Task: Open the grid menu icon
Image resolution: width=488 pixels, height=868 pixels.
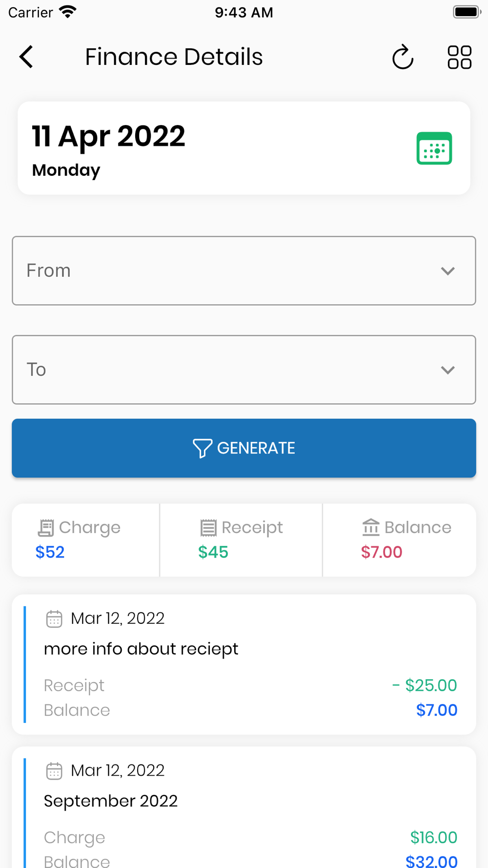Action: click(459, 57)
